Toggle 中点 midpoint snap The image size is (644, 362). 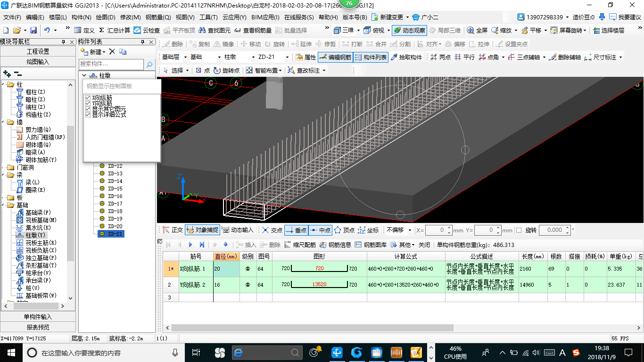320,230
